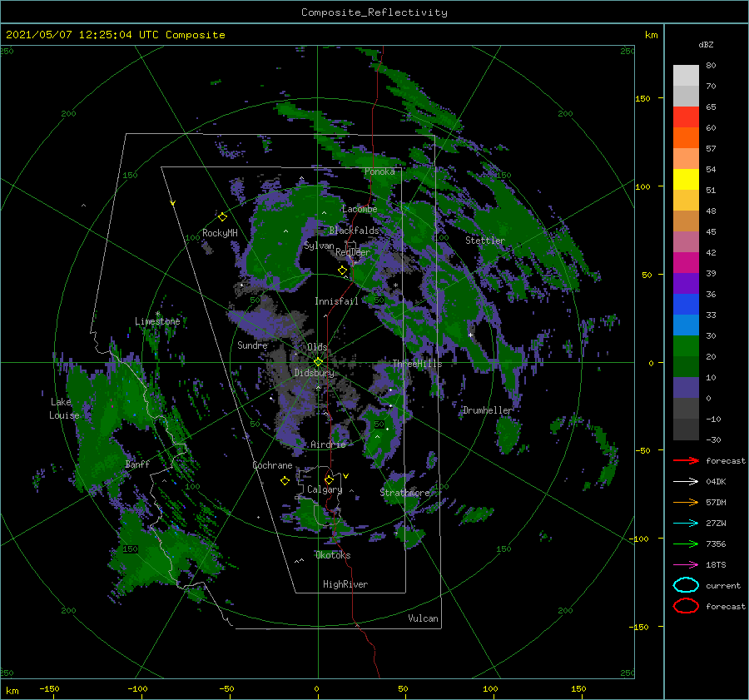Click the Stettler city label
The height and width of the screenshot is (700, 749).
(485, 241)
